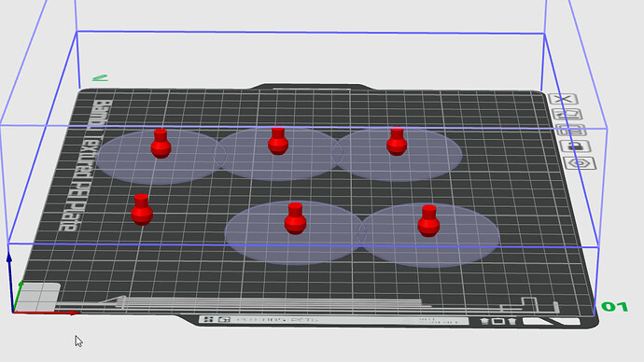The height and width of the screenshot is (362, 644).
Task: Select the back-left red object
Action: [161, 144]
